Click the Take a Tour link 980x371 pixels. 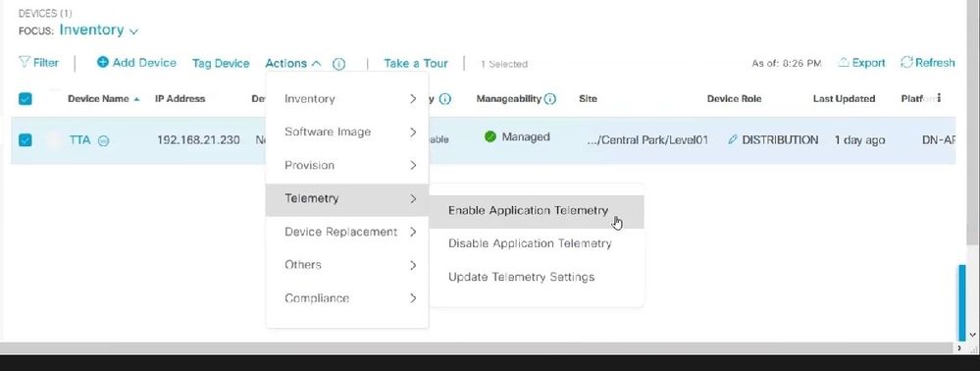416,63
